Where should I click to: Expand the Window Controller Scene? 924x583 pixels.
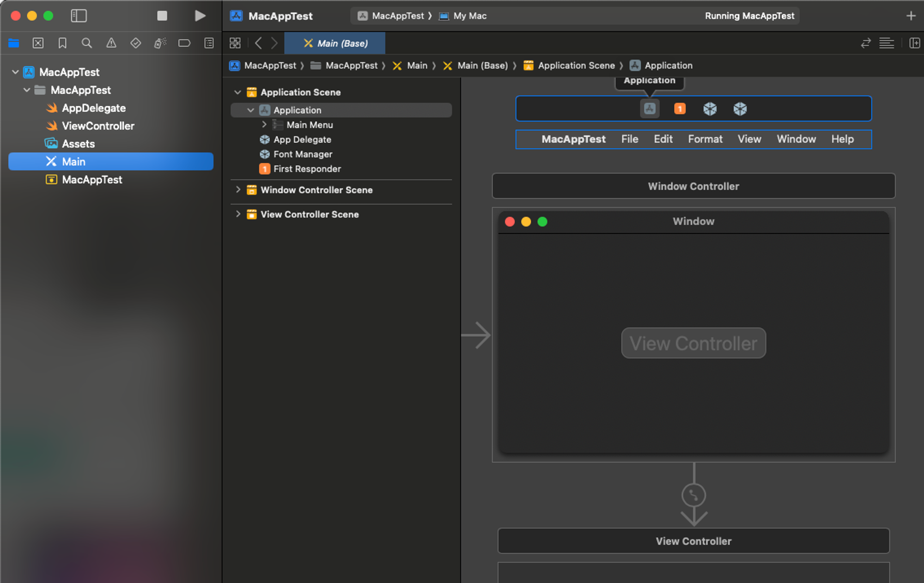point(238,190)
